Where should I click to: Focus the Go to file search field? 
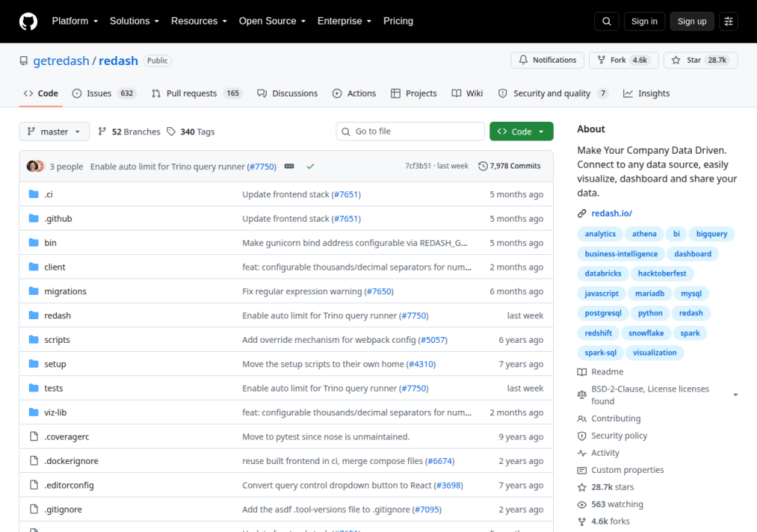[x=410, y=132]
